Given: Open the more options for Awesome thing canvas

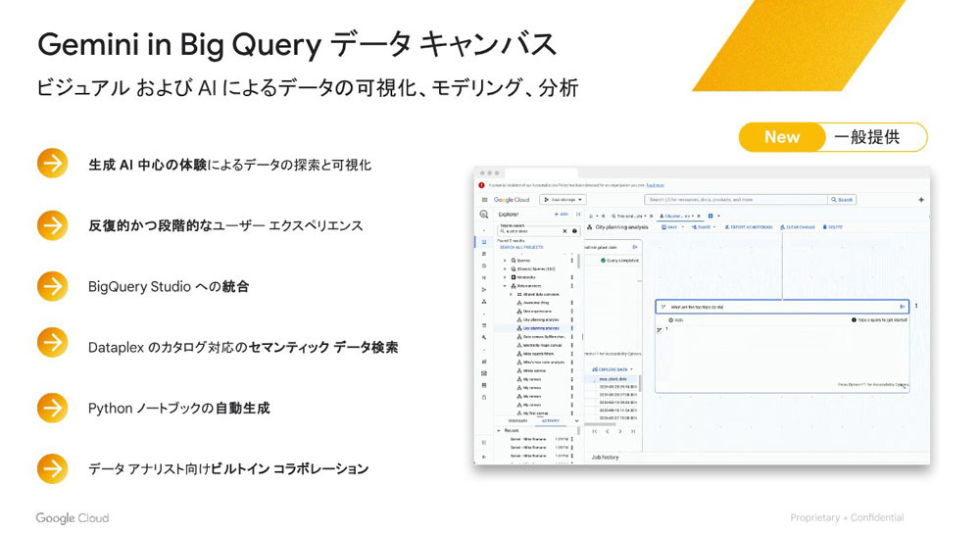Looking at the screenshot, I should click(x=572, y=303).
